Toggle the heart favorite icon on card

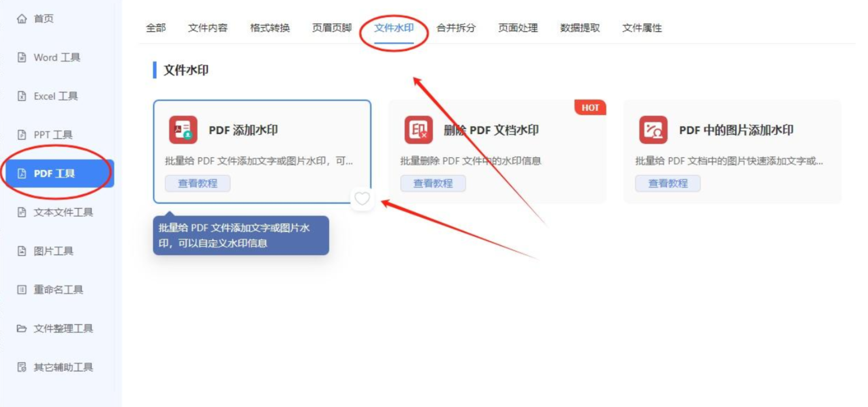tap(362, 199)
